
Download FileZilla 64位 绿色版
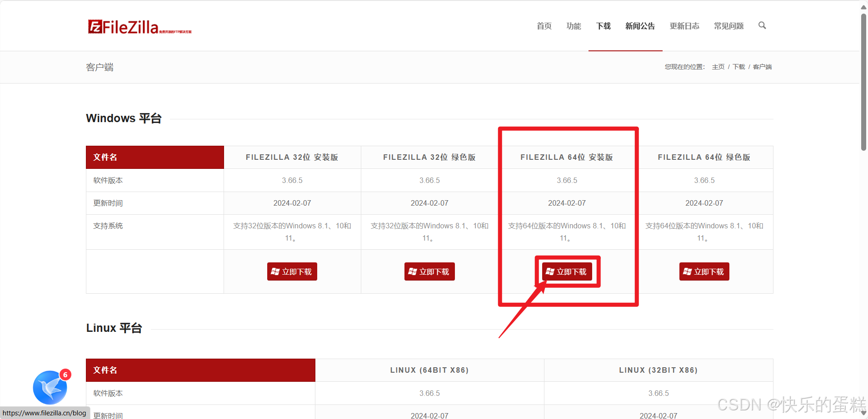coord(704,271)
